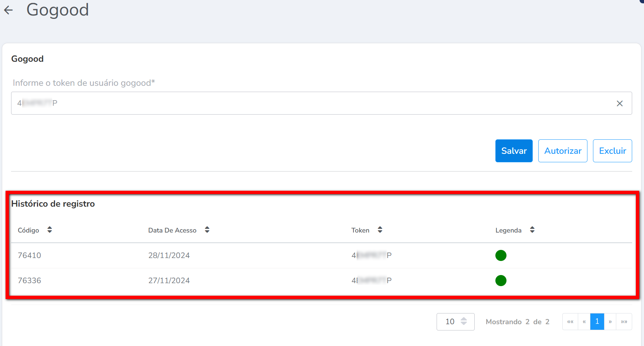This screenshot has width=644, height=346.
Task: Select the row with código 76336
Action: pos(30,281)
